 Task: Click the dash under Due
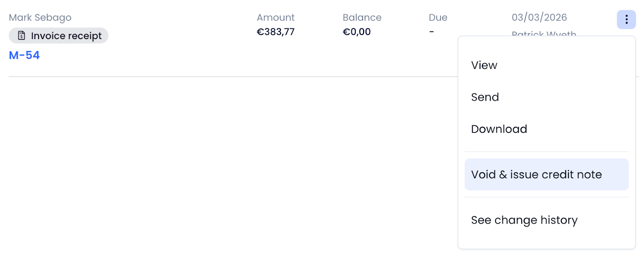tap(431, 32)
